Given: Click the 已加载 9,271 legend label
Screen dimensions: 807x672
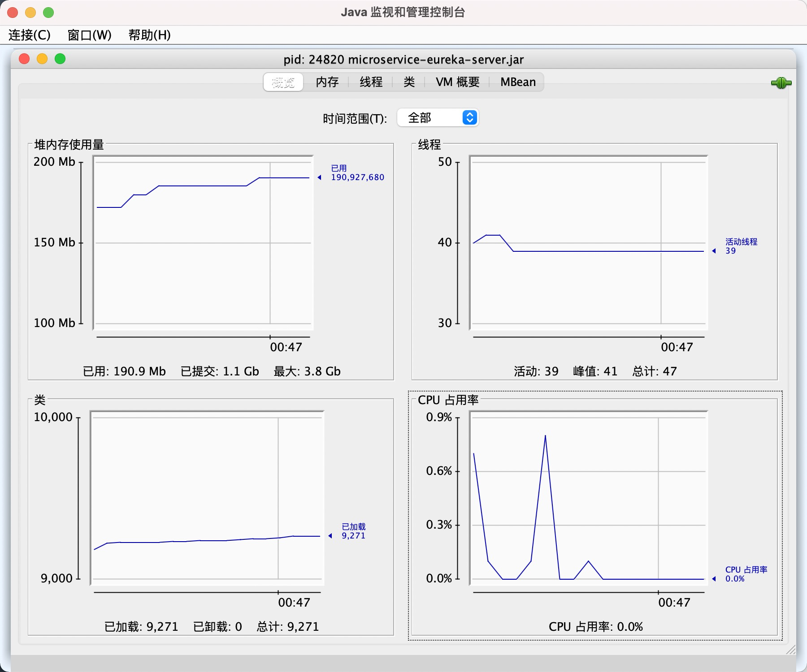Looking at the screenshot, I should click(x=354, y=531).
